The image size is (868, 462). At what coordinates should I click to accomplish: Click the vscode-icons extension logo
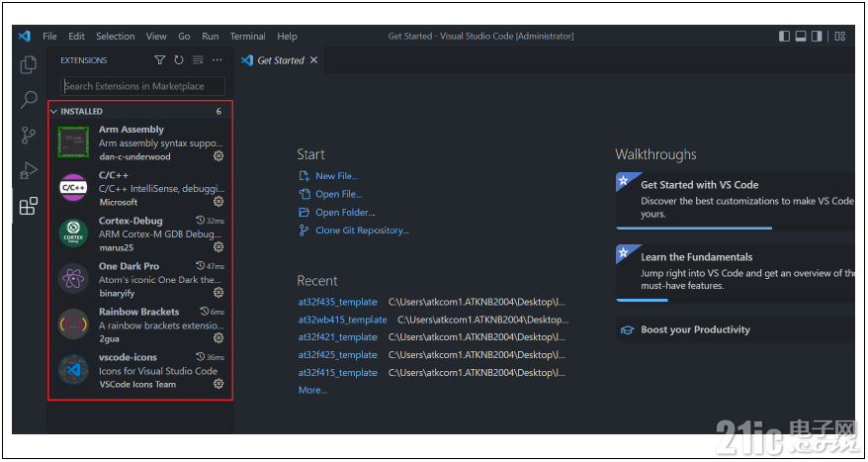[73, 370]
